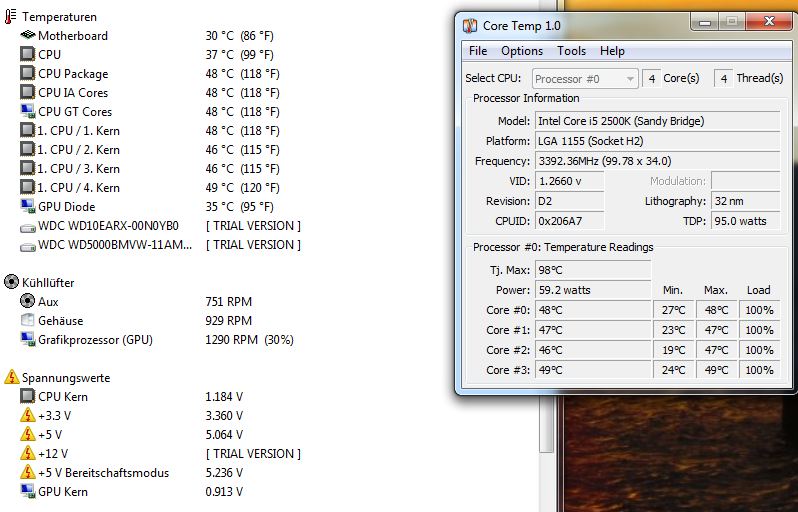The height and width of the screenshot is (512, 798).
Task: Click the 1. CPU / 1. Kern icon
Action: click(x=27, y=130)
